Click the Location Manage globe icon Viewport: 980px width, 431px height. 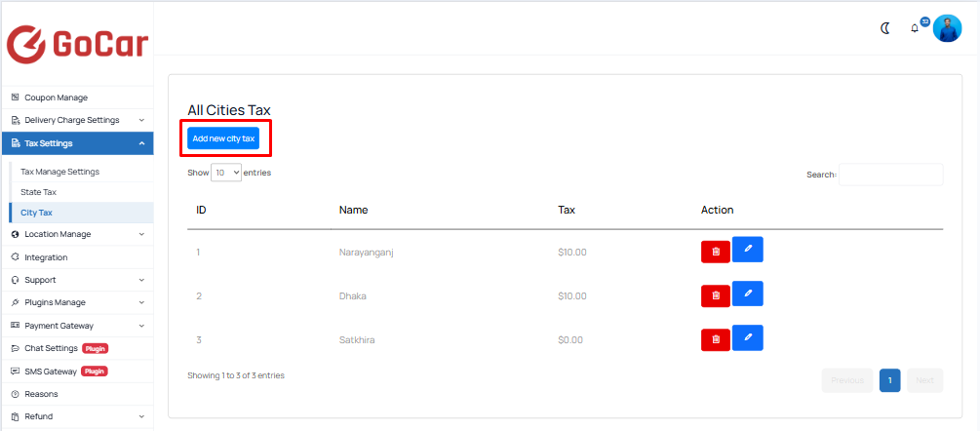tap(16, 234)
